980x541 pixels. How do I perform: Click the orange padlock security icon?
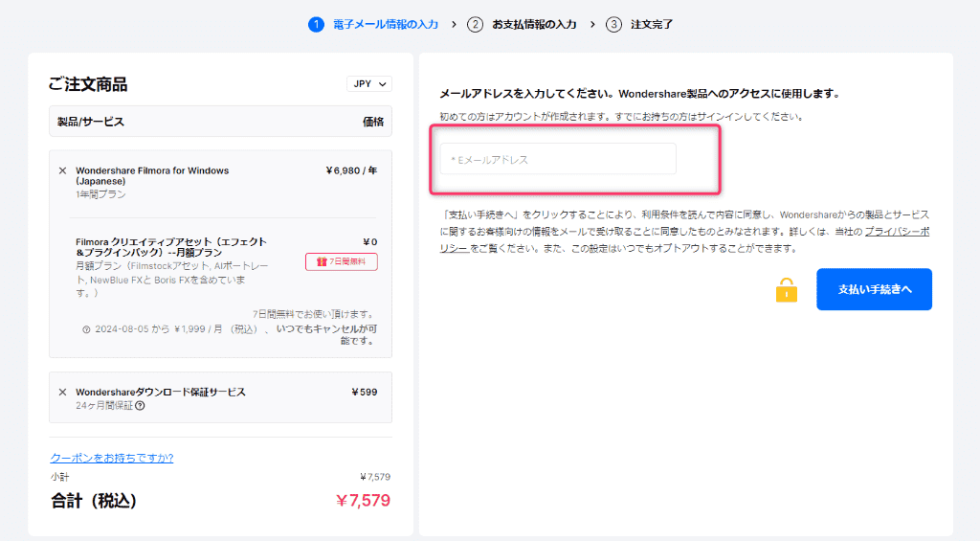[x=786, y=290]
